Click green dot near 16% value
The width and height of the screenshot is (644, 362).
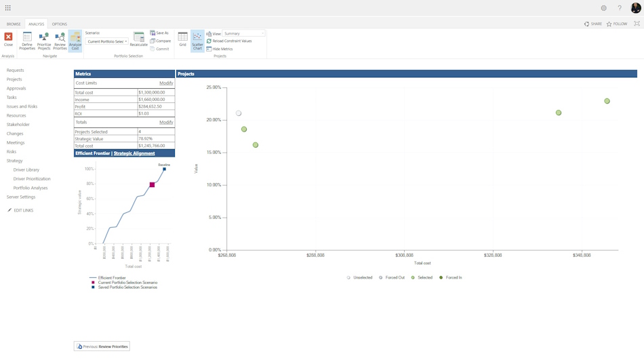pyautogui.click(x=256, y=145)
